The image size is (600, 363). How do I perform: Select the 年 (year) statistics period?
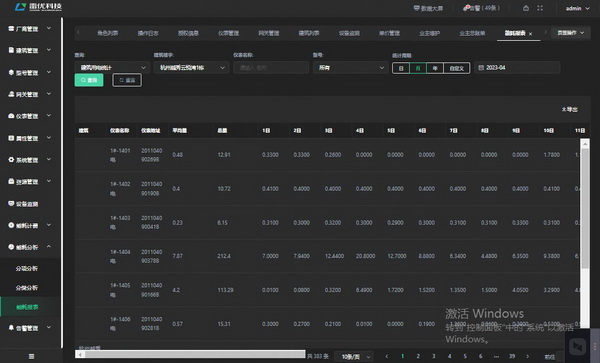(435, 68)
